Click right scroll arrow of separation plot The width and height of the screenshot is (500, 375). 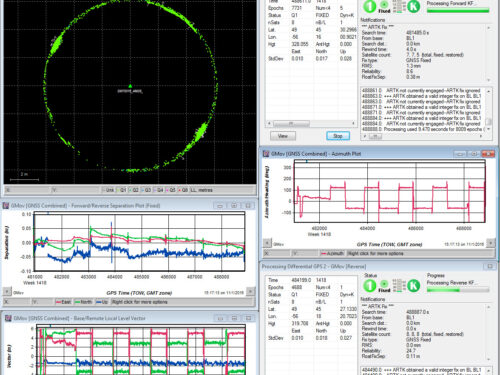(250, 292)
